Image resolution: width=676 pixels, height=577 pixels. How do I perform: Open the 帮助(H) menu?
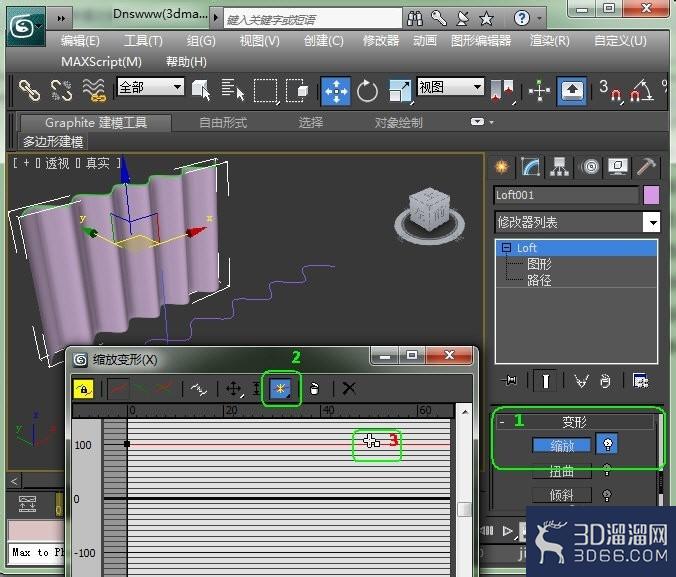tap(186, 62)
